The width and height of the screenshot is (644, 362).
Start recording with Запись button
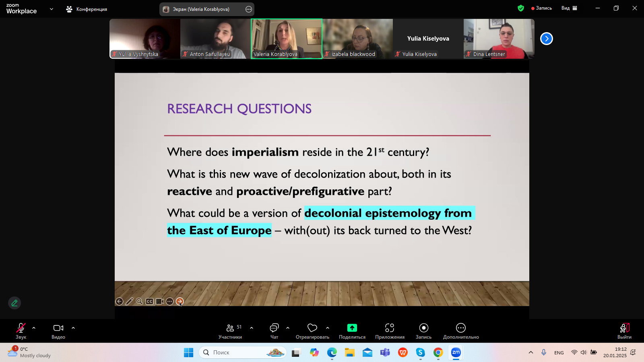click(x=423, y=328)
